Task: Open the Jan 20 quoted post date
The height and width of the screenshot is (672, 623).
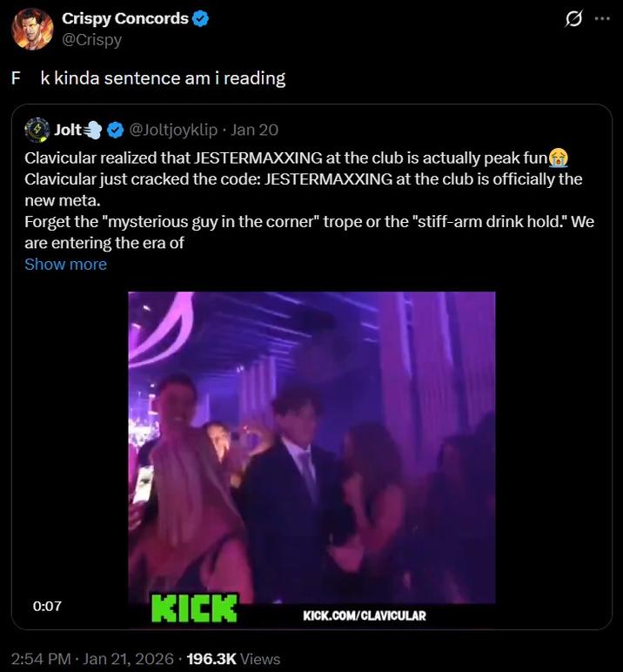Action: pos(256,131)
